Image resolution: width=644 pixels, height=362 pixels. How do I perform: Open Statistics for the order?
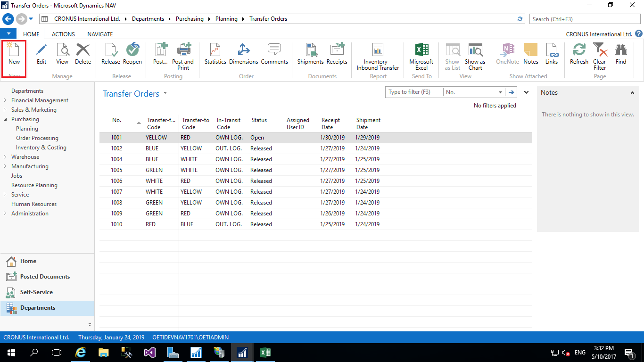click(215, 54)
